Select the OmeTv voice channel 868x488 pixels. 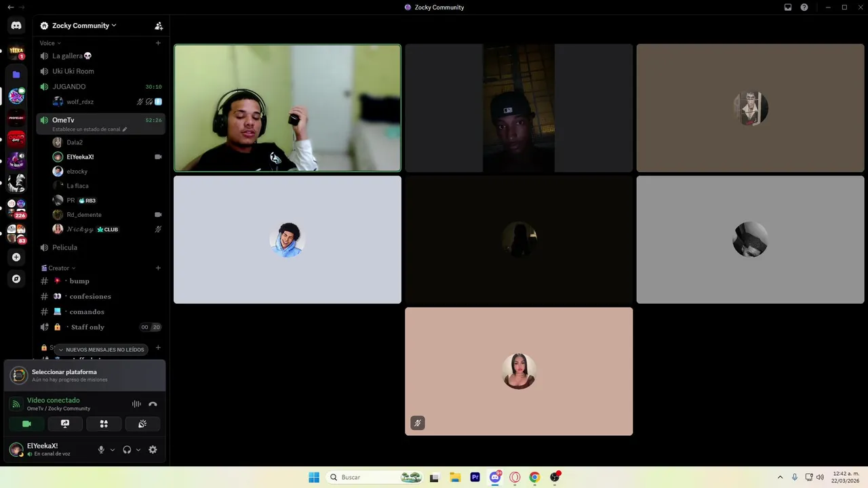pyautogui.click(x=100, y=123)
